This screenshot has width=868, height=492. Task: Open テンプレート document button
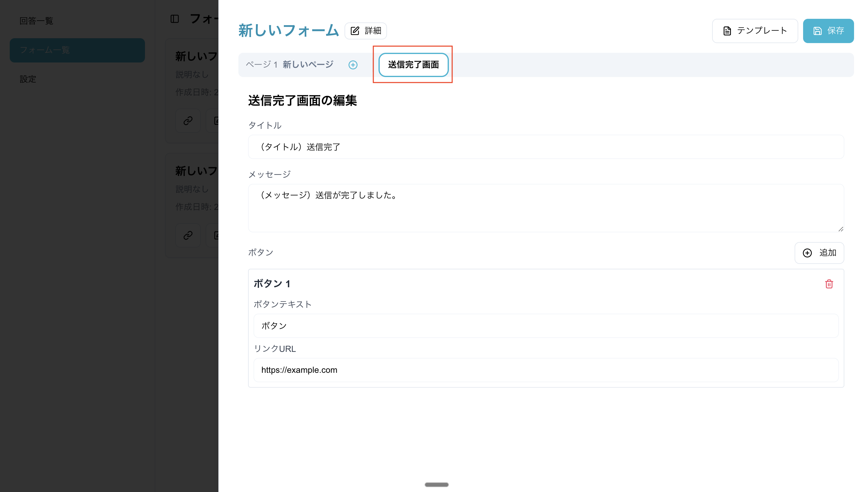click(755, 31)
